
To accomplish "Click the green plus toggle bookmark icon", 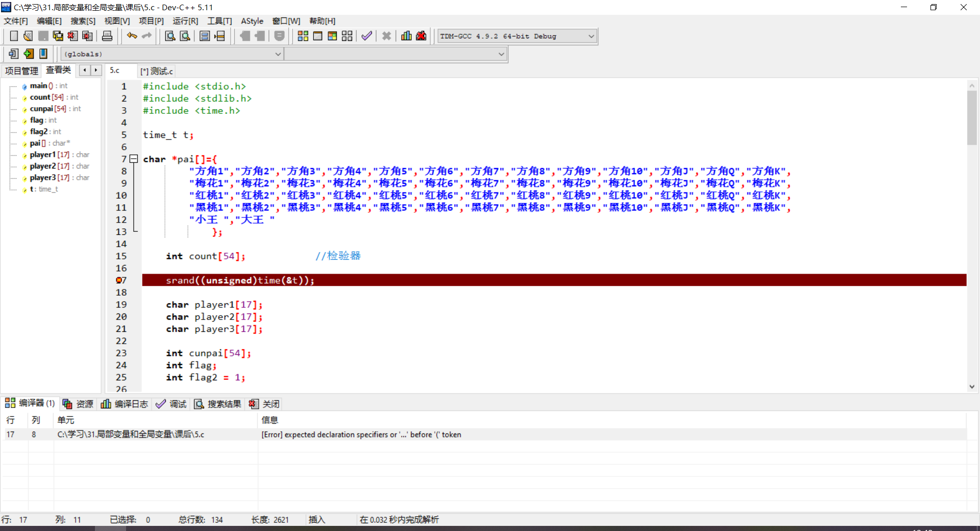I will 29,54.
